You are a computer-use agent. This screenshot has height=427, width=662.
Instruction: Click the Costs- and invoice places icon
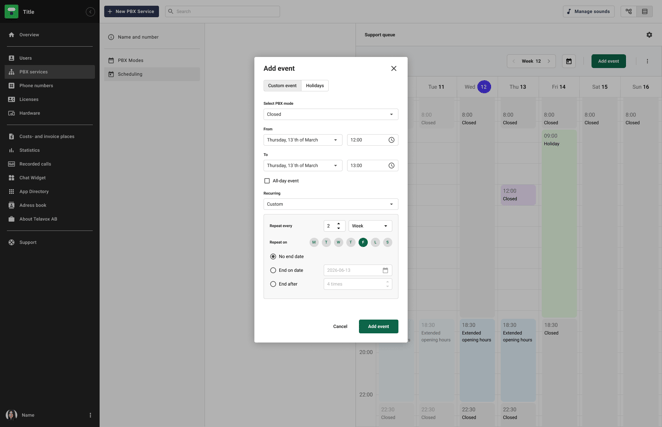click(x=11, y=136)
